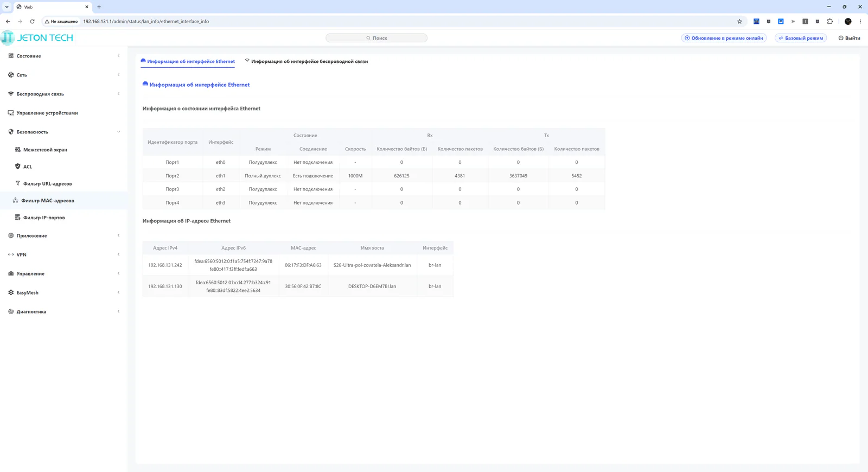Click Обновление в режиме онлайн button

[724, 38]
